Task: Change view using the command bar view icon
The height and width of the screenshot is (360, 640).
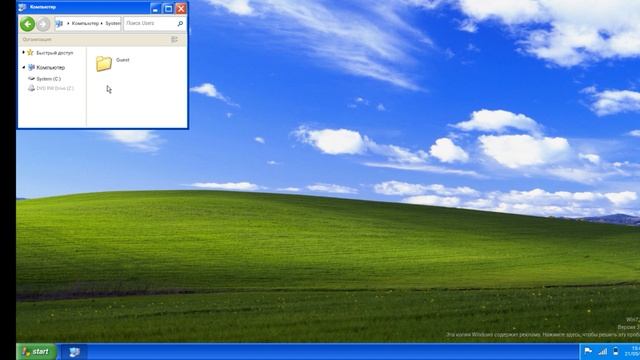Action: pyautogui.click(x=174, y=40)
